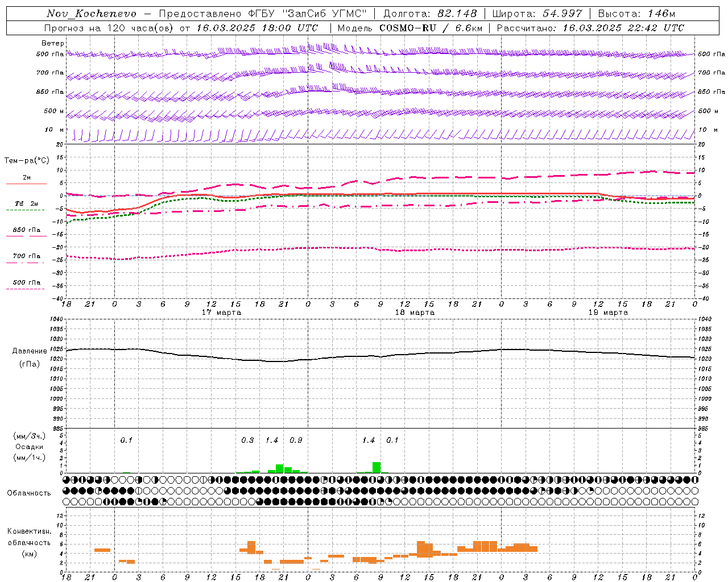The width and height of the screenshot is (728, 582).
Task: Click the 18 марта date label
Action: [x=415, y=313]
